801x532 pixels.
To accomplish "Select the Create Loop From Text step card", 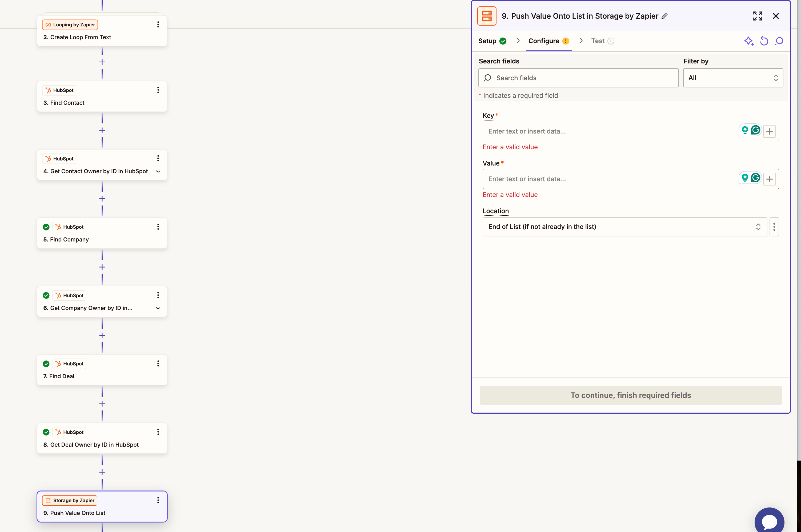I will (102, 31).
